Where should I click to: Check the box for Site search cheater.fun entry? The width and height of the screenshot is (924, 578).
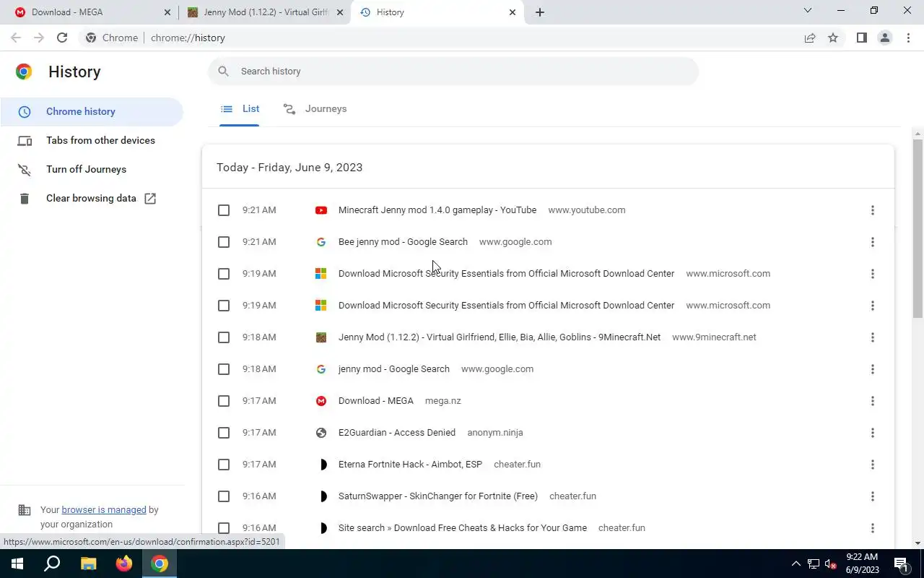(224, 528)
